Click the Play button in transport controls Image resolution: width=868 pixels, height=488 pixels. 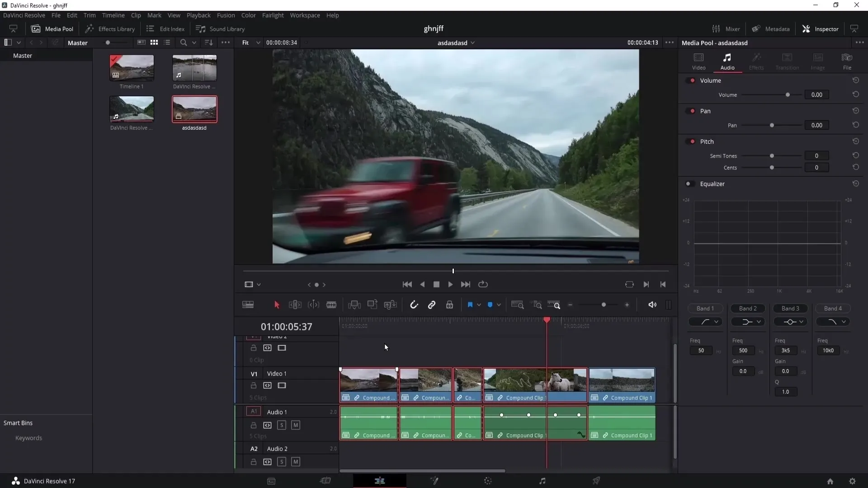point(451,284)
